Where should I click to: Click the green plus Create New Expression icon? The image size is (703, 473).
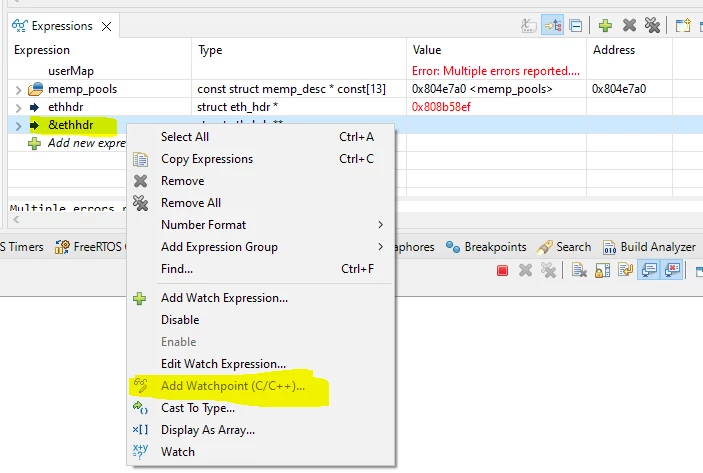point(605,26)
